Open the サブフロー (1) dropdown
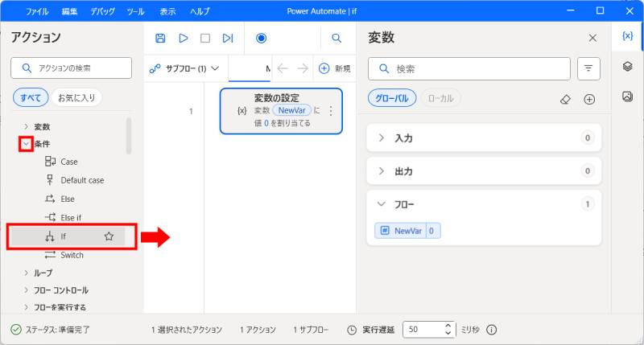The image size is (644, 345). coord(184,68)
